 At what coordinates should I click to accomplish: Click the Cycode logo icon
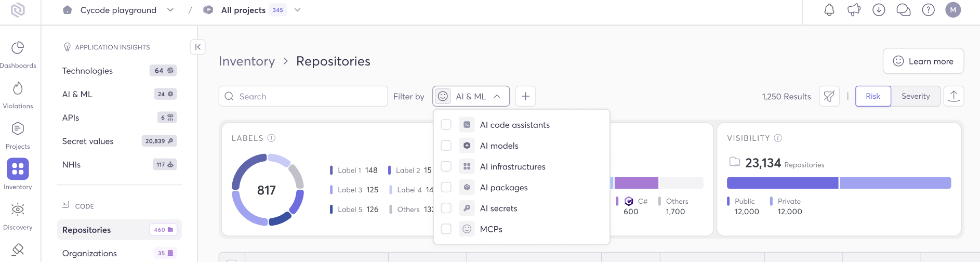[x=18, y=10]
